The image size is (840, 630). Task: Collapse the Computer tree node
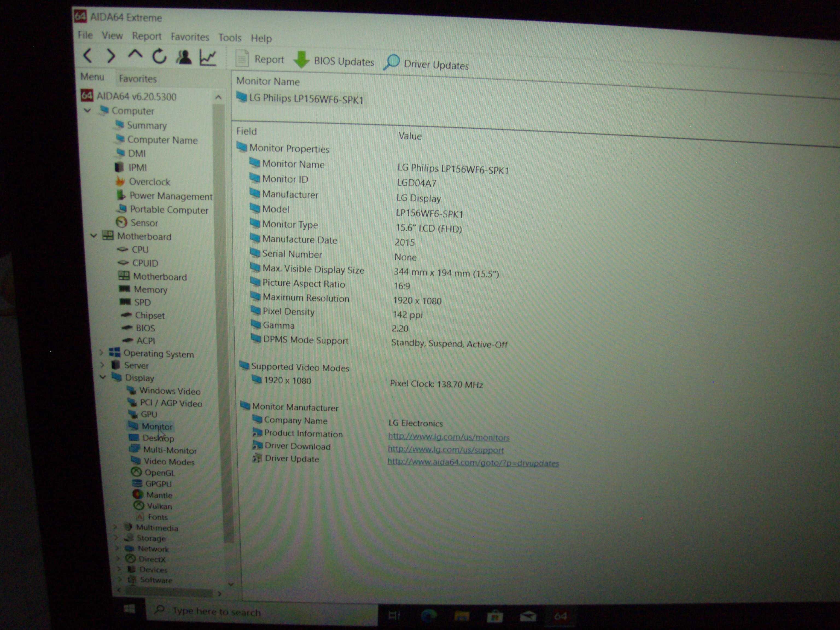88,110
